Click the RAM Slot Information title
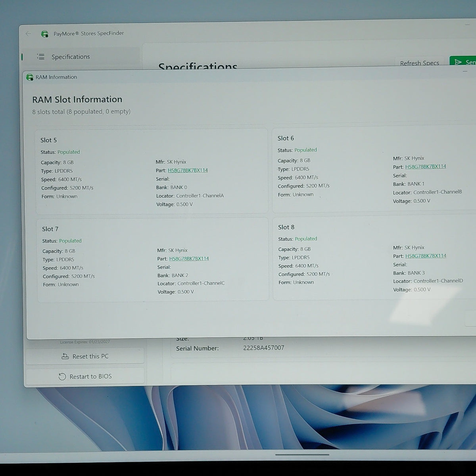 pos(77,99)
